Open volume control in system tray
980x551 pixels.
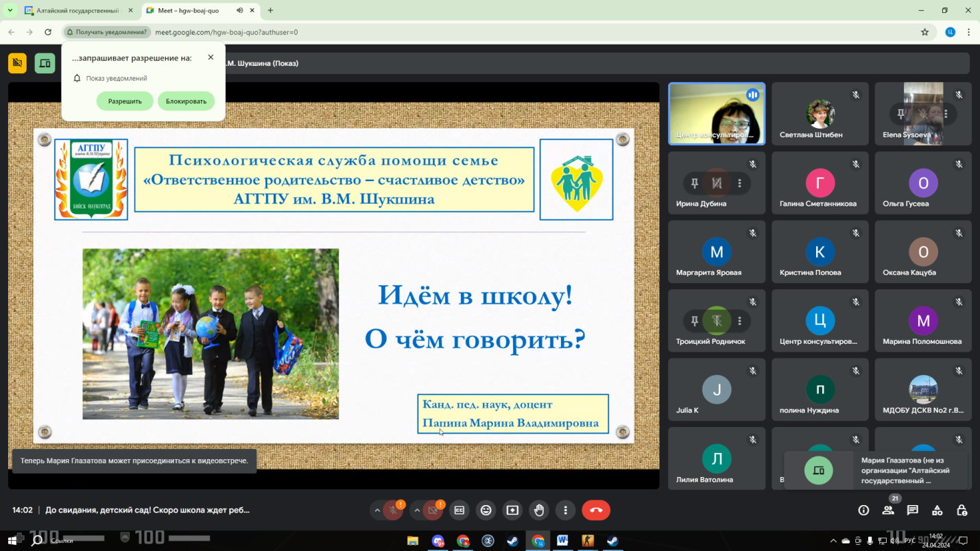coord(894,541)
